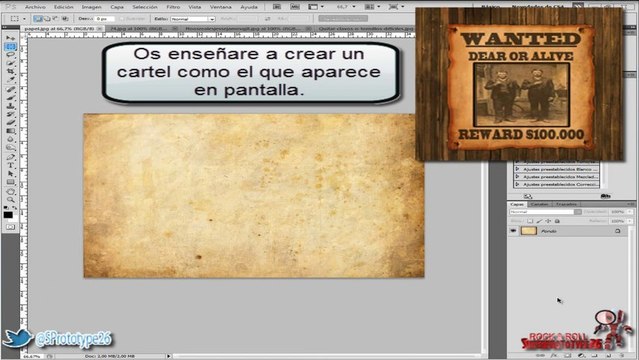Select the Brush tool
639x360 pixels.
(x=10, y=97)
